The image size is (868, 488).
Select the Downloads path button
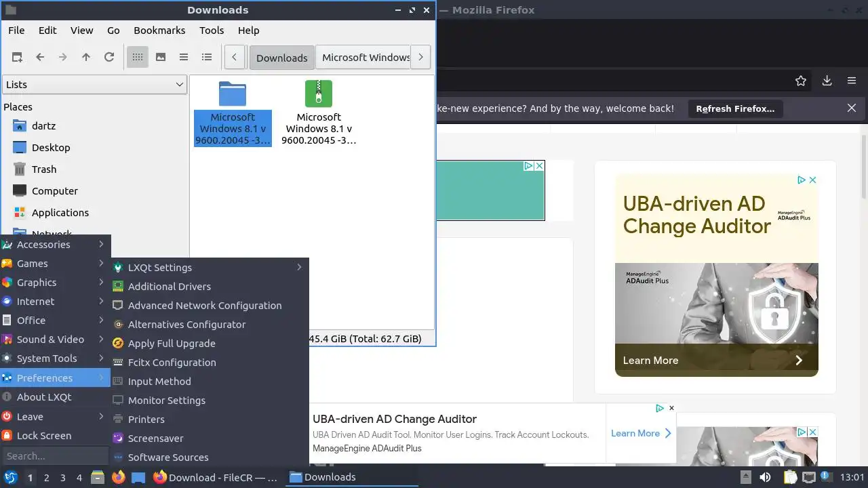point(281,58)
